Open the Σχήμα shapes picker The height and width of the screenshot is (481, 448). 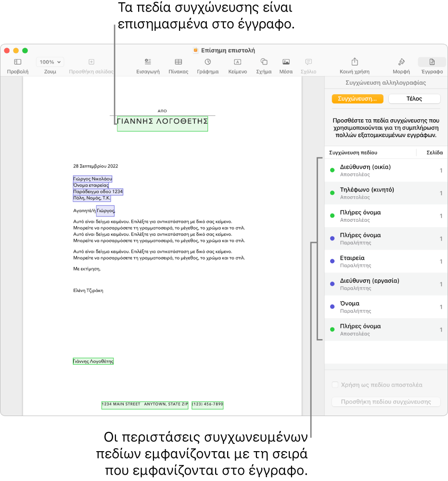(264, 62)
